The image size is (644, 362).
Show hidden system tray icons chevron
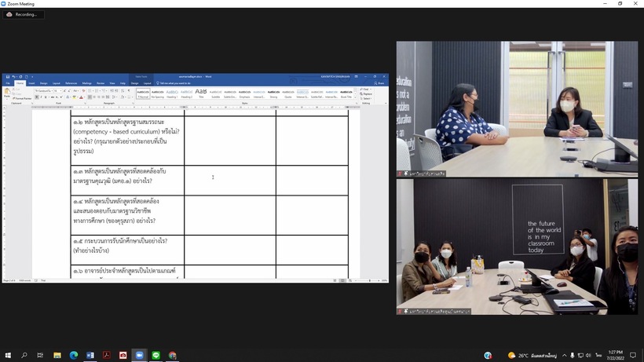click(565, 356)
